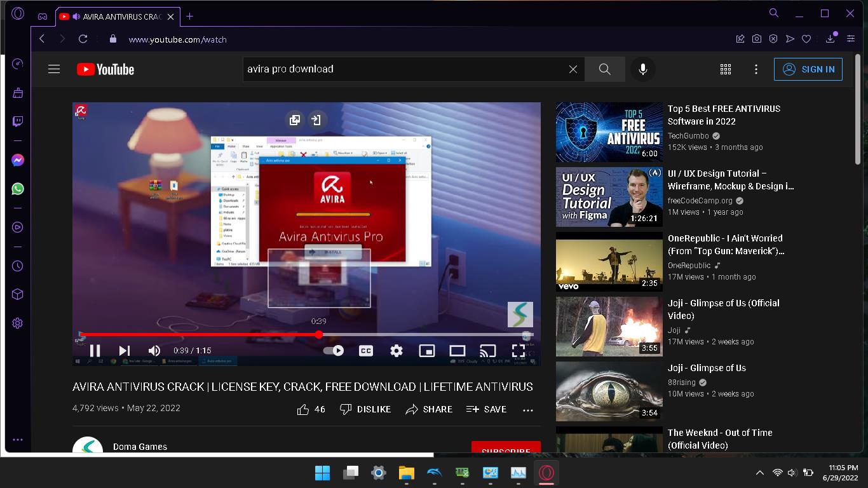Click the SIGN IN button
The width and height of the screenshot is (868, 488).
(808, 69)
